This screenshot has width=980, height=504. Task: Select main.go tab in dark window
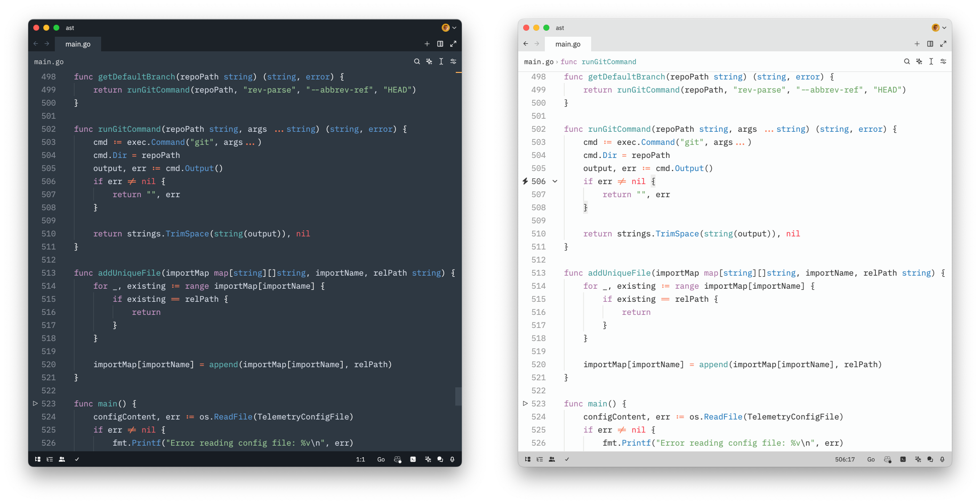tap(78, 44)
